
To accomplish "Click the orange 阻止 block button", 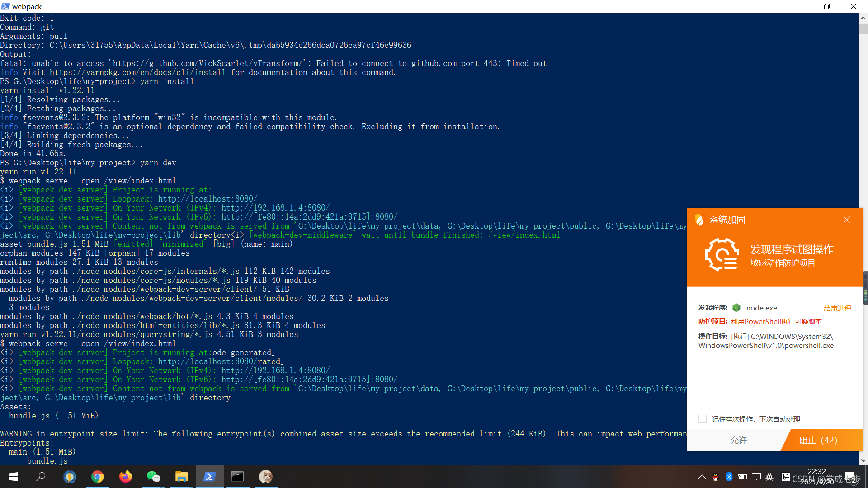I will (818, 440).
